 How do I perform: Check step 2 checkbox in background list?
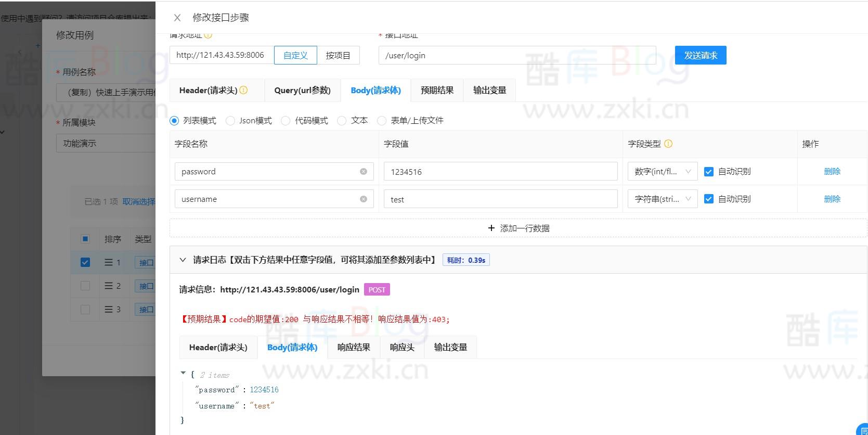pos(85,286)
